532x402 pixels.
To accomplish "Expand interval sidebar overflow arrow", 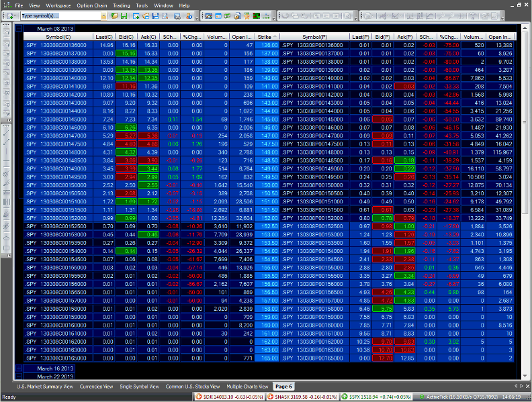I will 9,120.
